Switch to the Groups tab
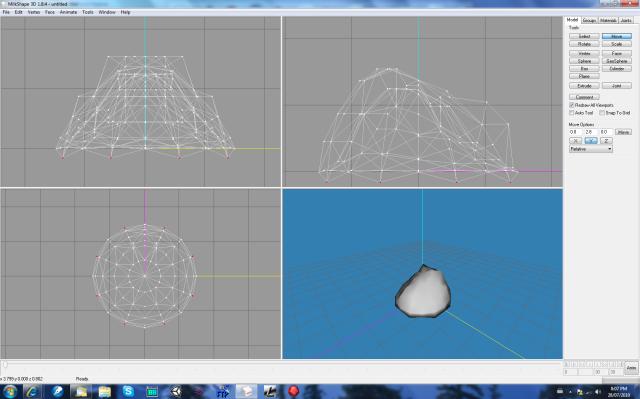640x399 pixels. pos(589,20)
